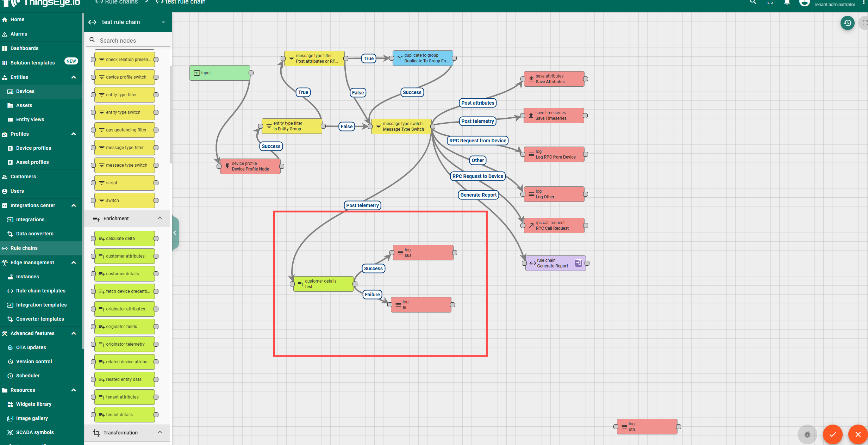Apply changes with orange checkmark button
The image size is (868, 445).
832,434
